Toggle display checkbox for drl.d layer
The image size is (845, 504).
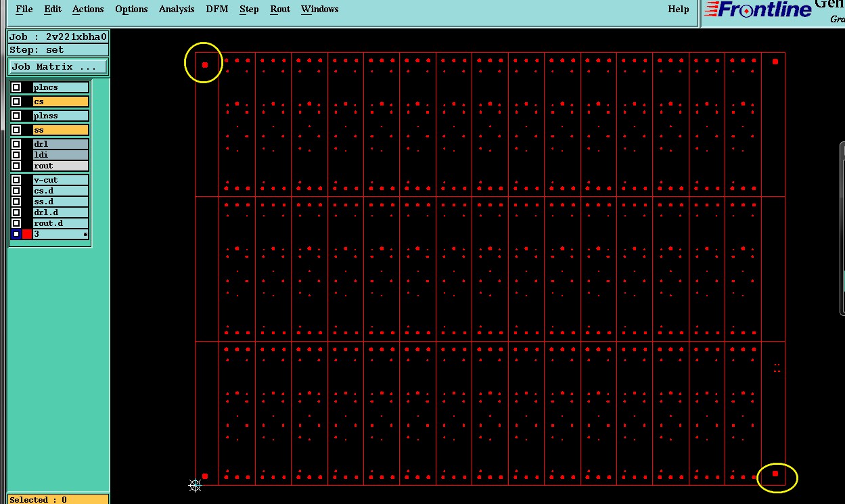click(16, 212)
